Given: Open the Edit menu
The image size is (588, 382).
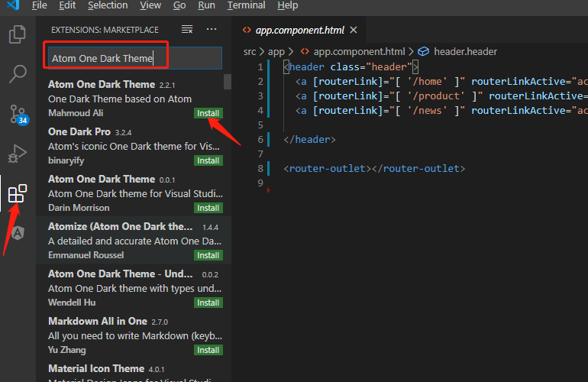Looking at the screenshot, I should pyautogui.click(x=67, y=5).
